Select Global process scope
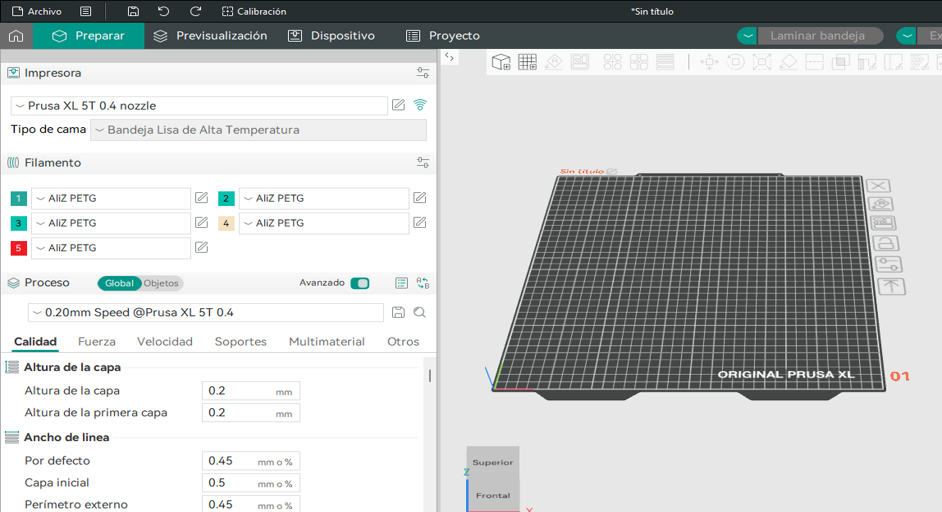This screenshot has height=512, width=942. pos(119,283)
